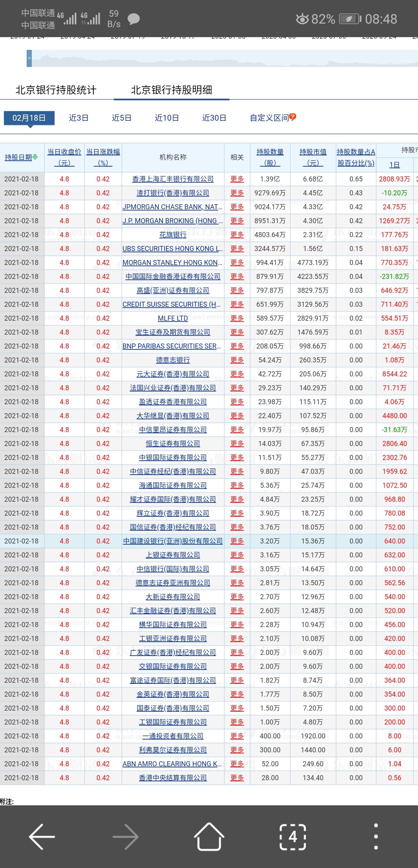Open MORGAN STANLEY HONG KON... link
This screenshot has width=418, height=868.
click(173, 263)
